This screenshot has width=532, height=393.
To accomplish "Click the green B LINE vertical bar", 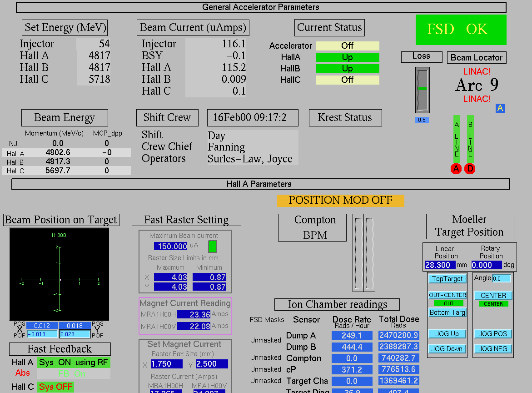I will click(x=470, y=139).
